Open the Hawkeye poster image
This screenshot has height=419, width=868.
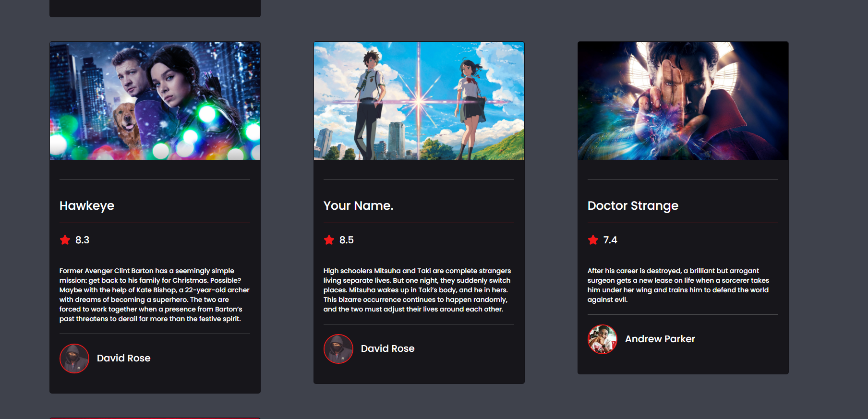pyautogui.click(x=155, y=101)
